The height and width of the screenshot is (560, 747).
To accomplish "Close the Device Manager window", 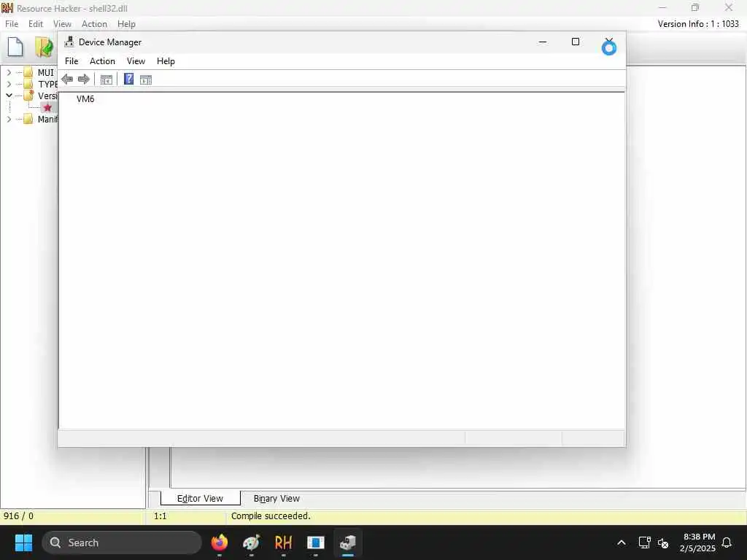I will [x=609, y=42].
